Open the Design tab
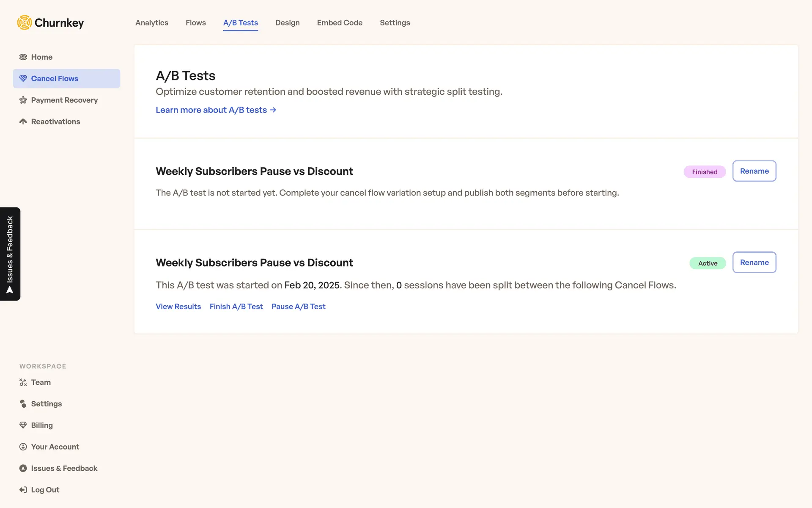The image size is (812, 508). (287, 23)
